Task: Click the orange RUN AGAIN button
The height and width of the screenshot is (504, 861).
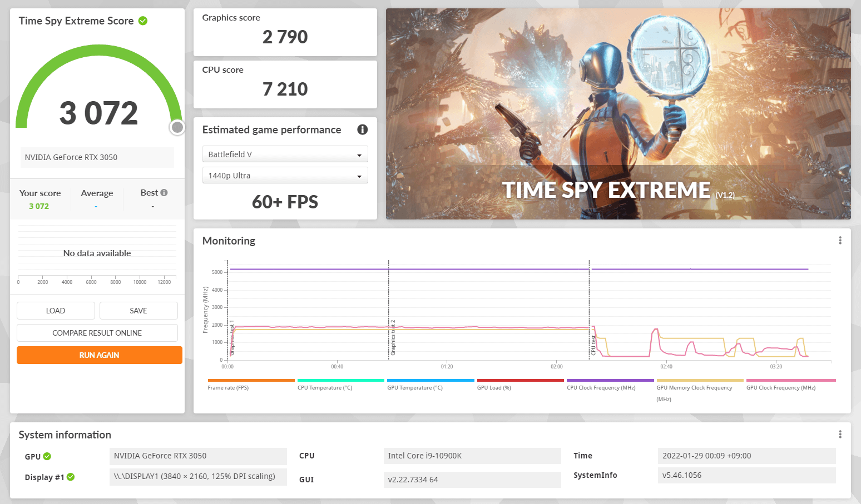Action: (100, 355)
